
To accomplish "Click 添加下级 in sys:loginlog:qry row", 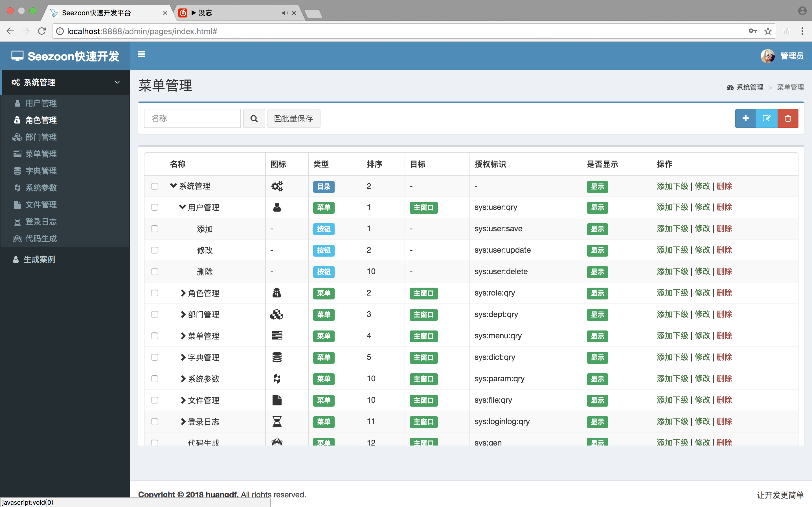I will tap(672, 422).
